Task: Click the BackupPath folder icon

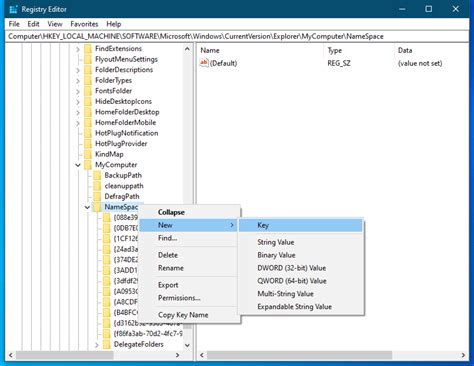Action: click(x=97, y=176)
